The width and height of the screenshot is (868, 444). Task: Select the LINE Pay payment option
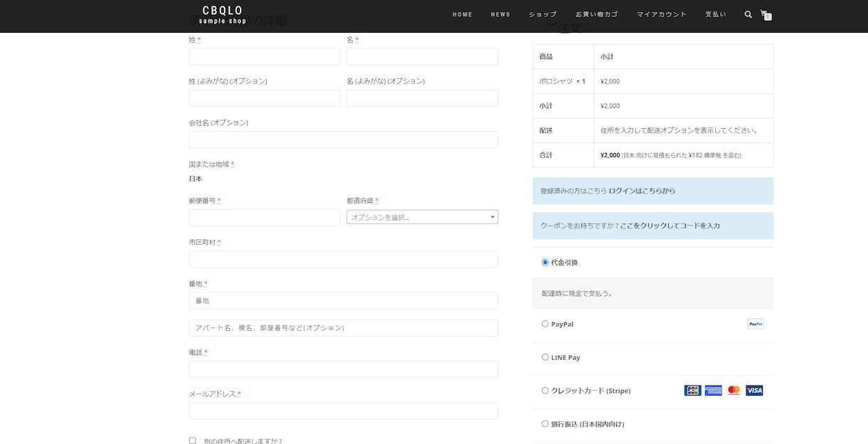click(x=545, y=357)
